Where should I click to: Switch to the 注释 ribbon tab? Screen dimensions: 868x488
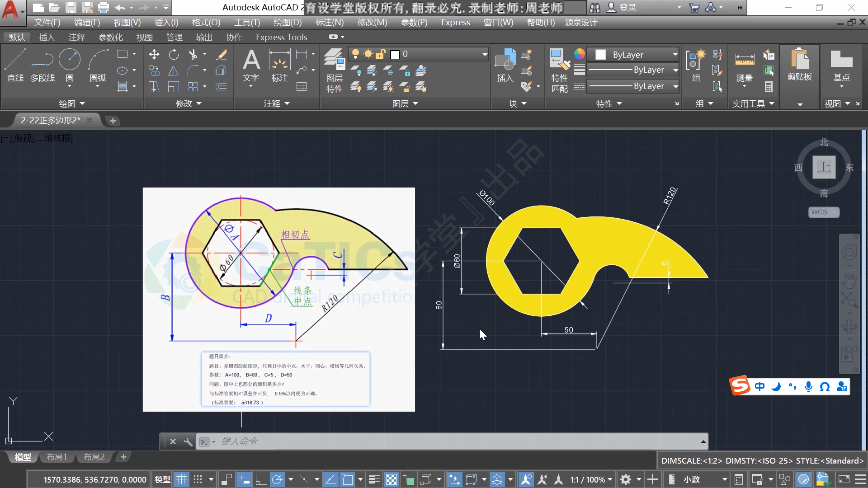click(x=76, y=38)
